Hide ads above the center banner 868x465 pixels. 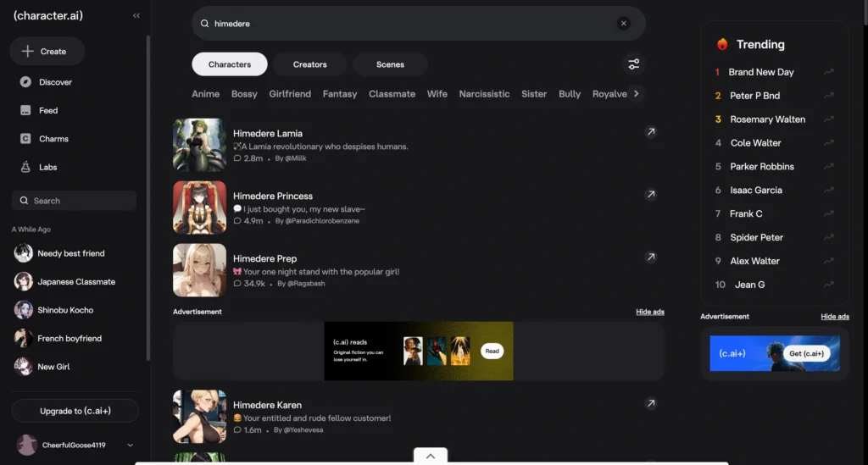pos(650,312)
